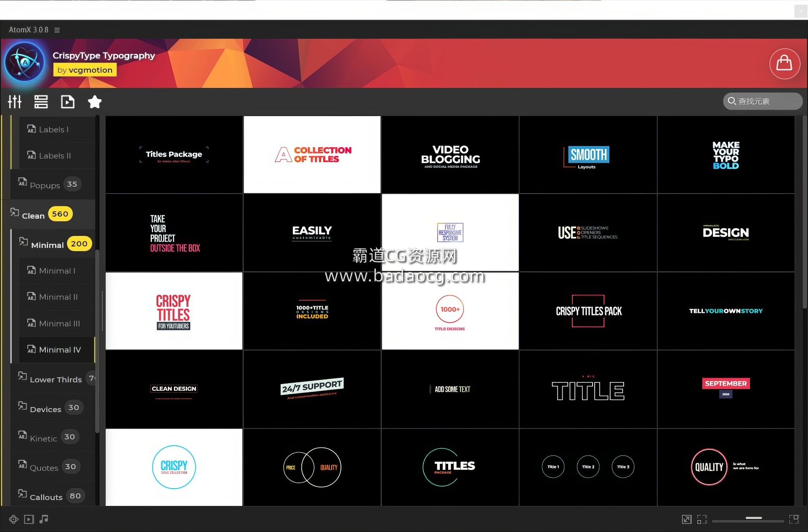The height and width of the screenshot is (532, 808).
Task: Open the AtomX panel hamburger menu
Action: click(x=57, y=30)
